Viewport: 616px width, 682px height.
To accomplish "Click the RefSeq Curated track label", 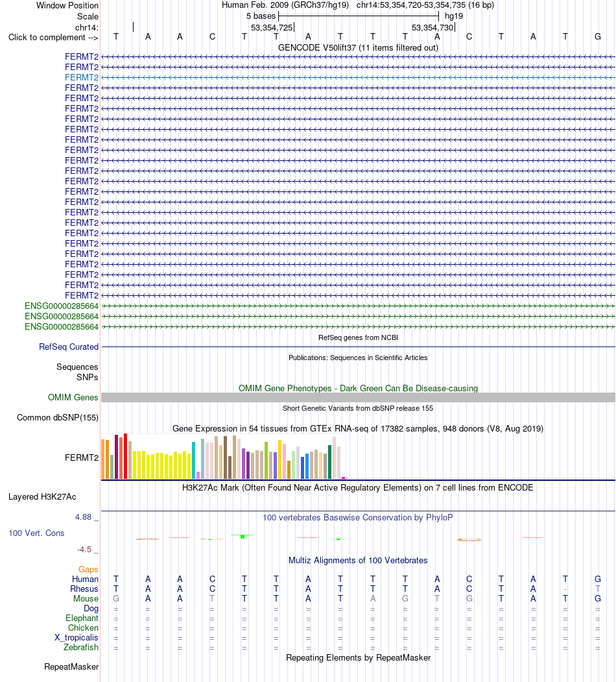I will pyautogui.click(x=69, y=347).
